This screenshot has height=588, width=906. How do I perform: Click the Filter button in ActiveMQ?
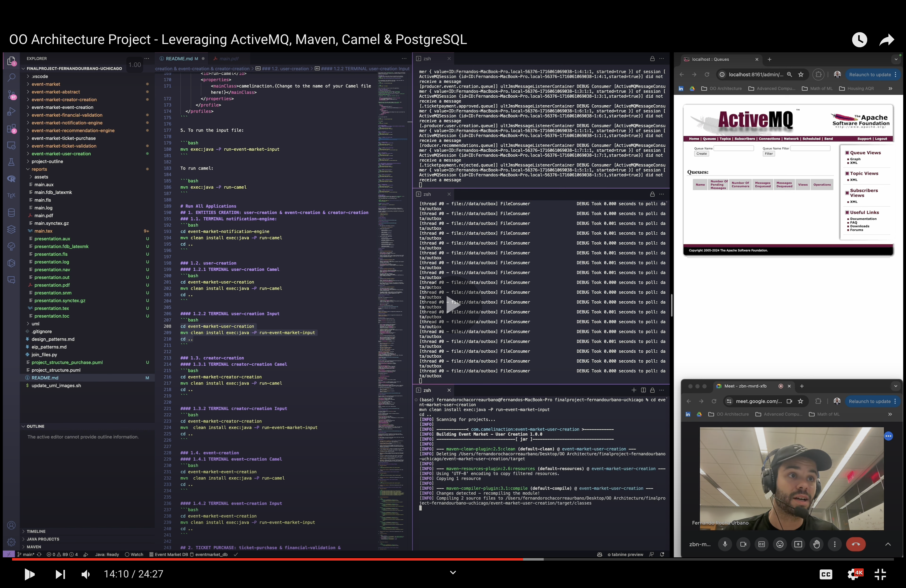[769, 154]
